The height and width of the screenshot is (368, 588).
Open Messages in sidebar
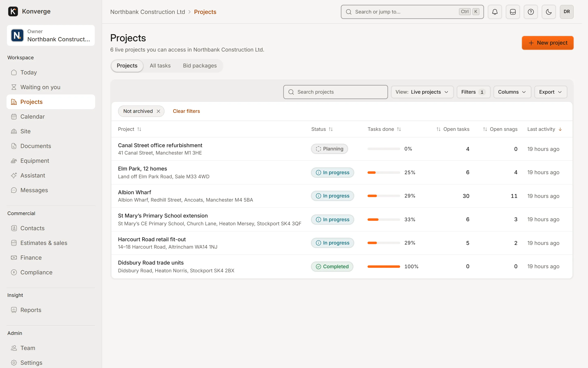pos(51,190)
